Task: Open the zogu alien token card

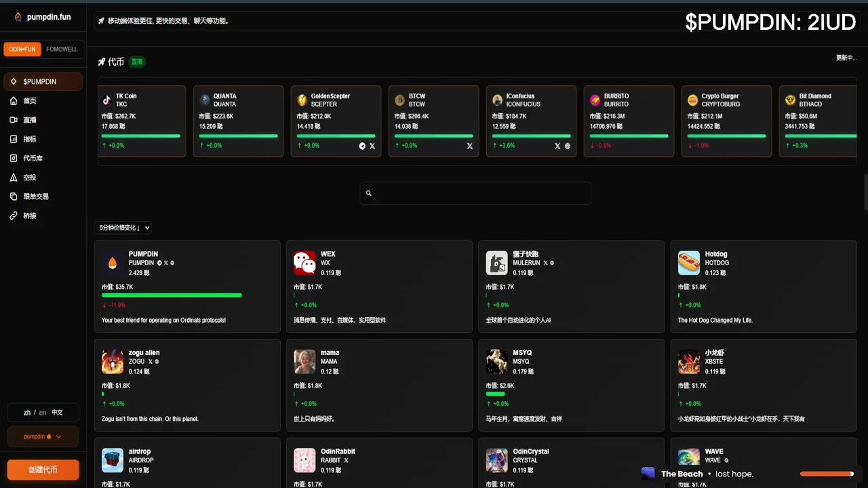Action: (187, 386)
